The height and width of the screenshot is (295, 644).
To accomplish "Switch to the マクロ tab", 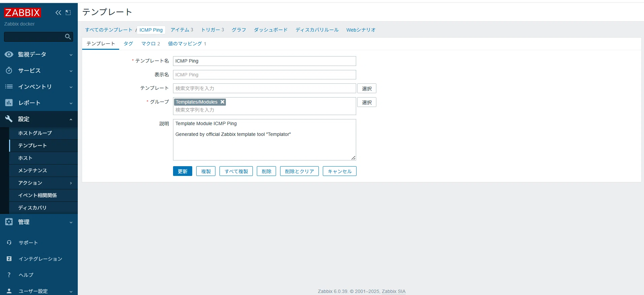I will point(150,44).
